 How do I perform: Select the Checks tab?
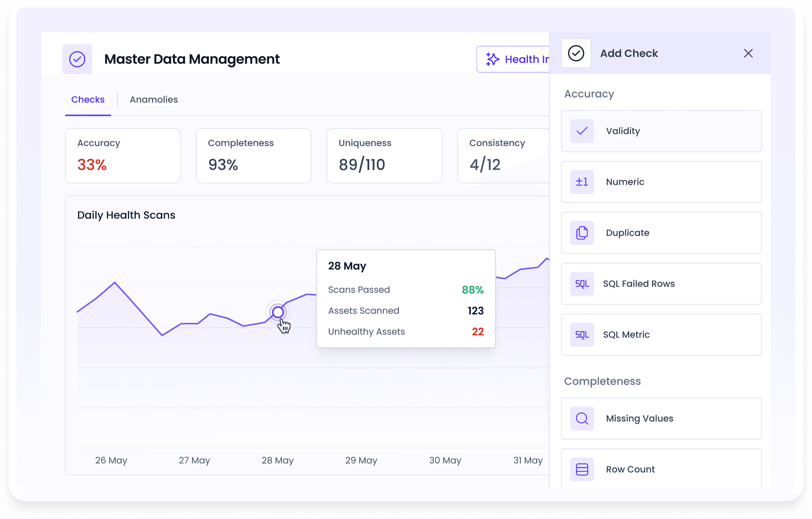88,99
